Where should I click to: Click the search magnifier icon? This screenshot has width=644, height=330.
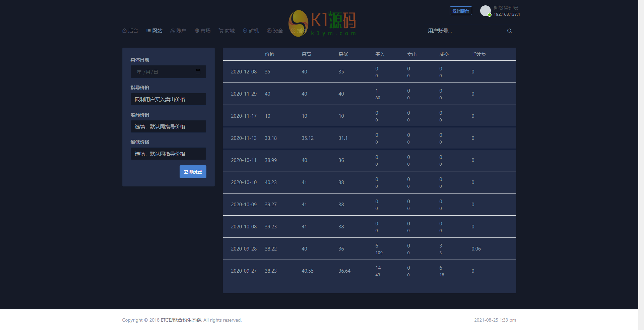click(x=509, y=31)
